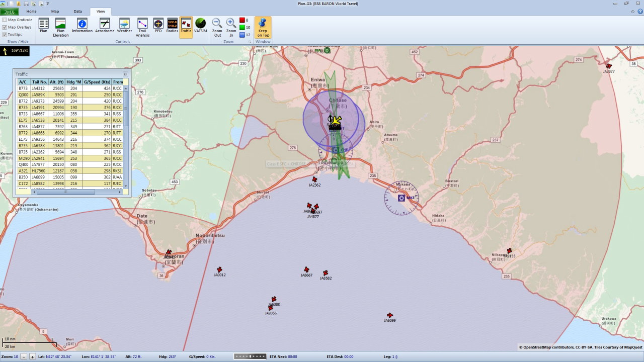Click save icon in quick access toolbar
This screenshot has height=362, width=644.
click(x=26, y=4)
